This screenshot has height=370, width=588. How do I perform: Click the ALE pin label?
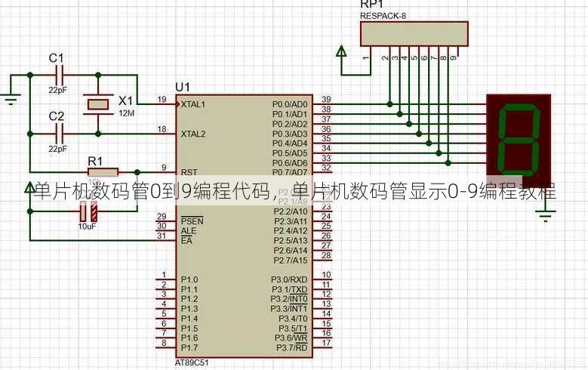pos(188,230)
